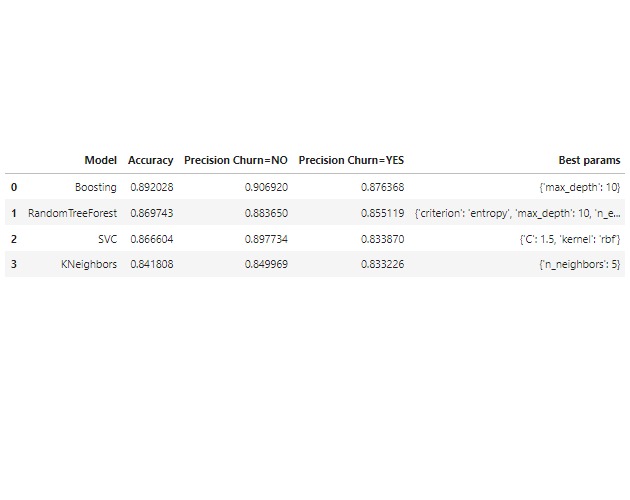Image resolution: width=630 pixels, height=500 pixels.
Task: Click the precision value 0.855119
Action: (383, 213)
